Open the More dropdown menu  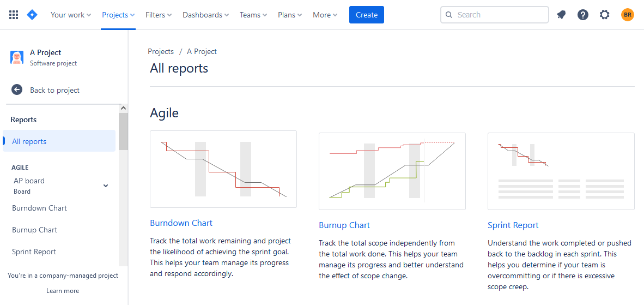325,15
